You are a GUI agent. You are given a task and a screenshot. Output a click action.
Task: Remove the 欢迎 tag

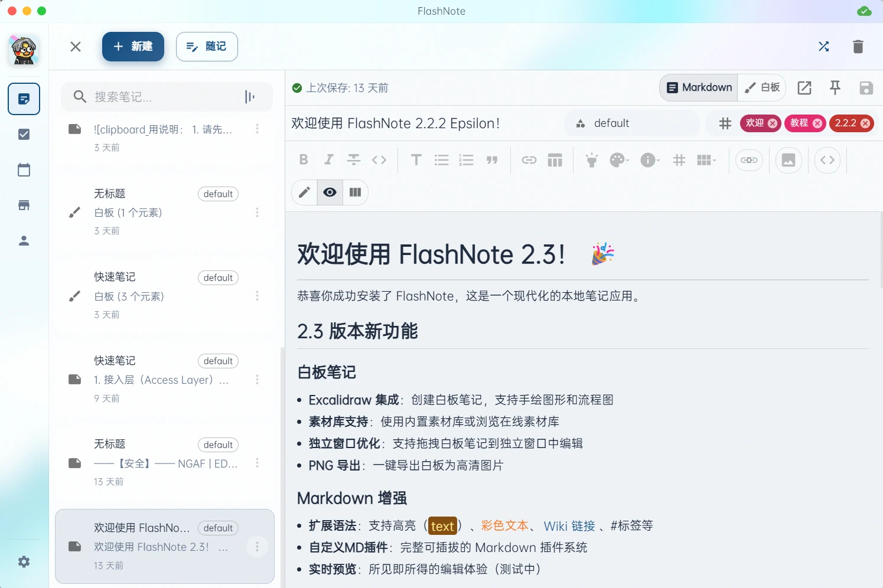pyautogui.click(x=773, y=123)
